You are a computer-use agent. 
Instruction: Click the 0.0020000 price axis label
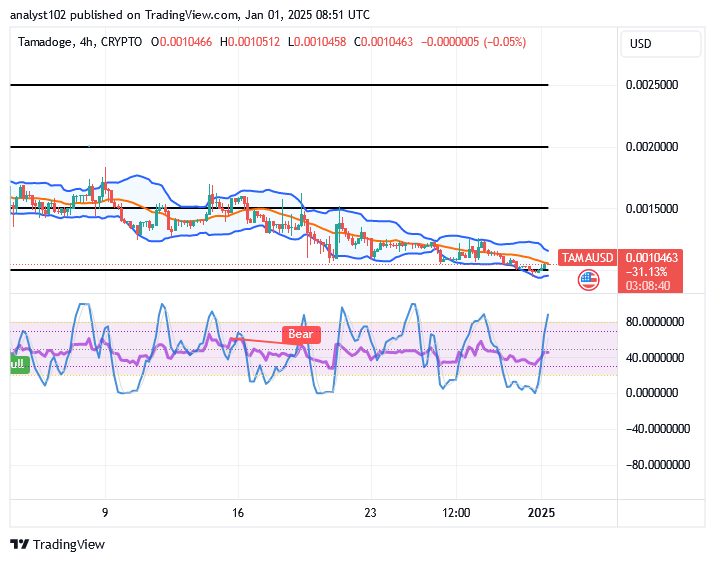pyautogui.click(x=652, y=147)
